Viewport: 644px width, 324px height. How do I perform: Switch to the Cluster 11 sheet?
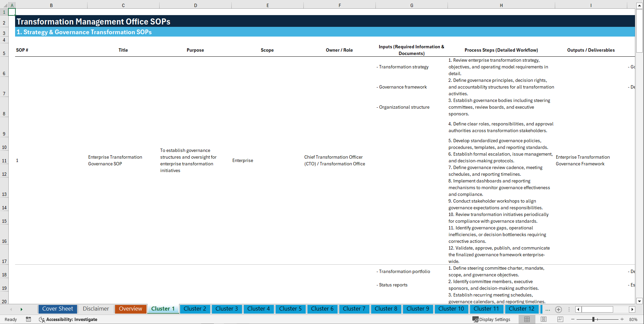click(x=486, y=309)
